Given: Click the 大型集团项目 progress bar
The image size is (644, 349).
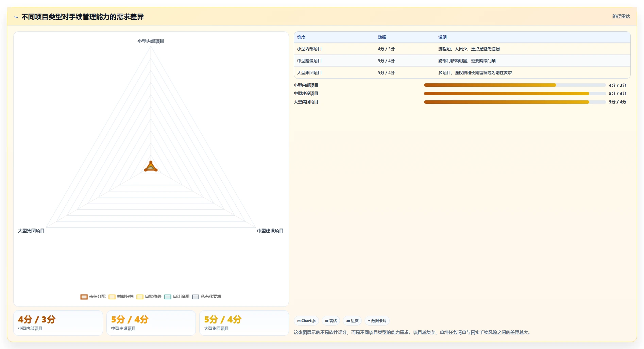Looking at the screenshot, I should 515,102.
